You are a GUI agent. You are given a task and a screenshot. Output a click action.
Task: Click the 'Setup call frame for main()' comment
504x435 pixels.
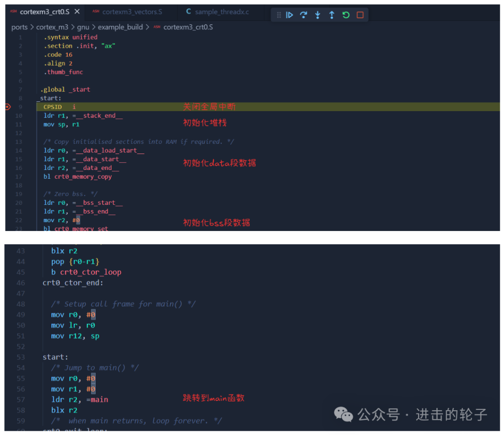pyautogui.click(x=123, y=304)
